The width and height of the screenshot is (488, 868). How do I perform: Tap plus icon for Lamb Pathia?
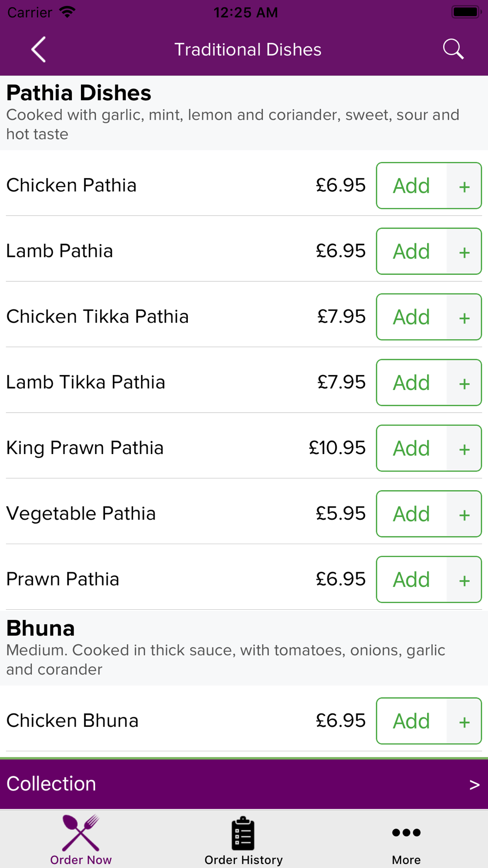tap(464, 251)
